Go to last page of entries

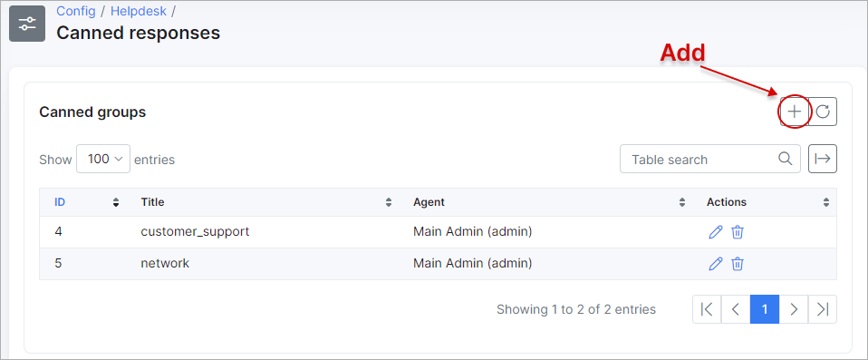coord(823,309)
